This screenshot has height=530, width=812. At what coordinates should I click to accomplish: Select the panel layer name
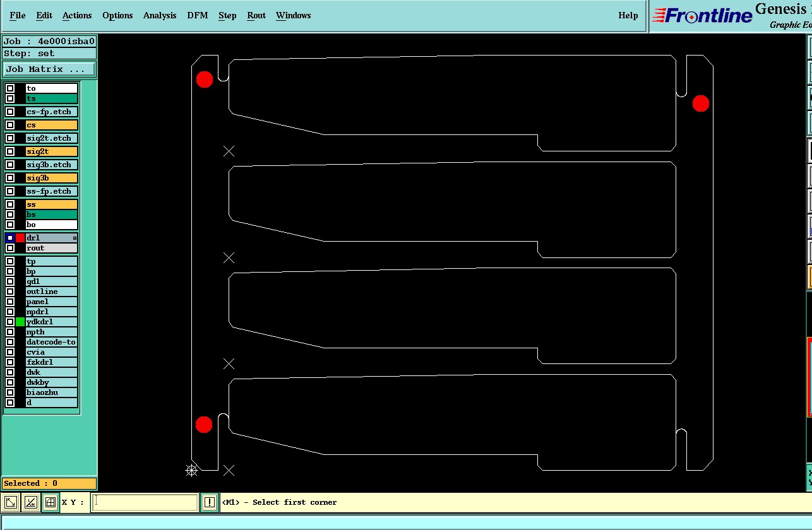(x=52, y=302)
